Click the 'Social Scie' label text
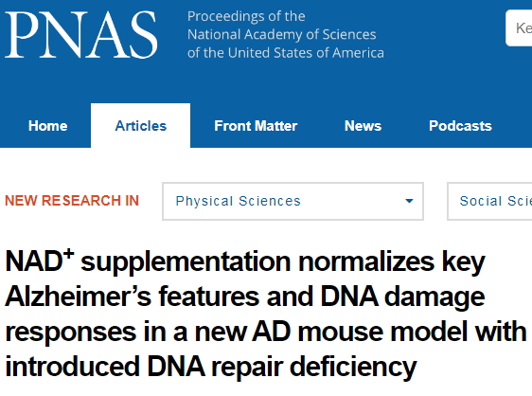The width and height of the screenshot is (532, 396). coord(496,201)
